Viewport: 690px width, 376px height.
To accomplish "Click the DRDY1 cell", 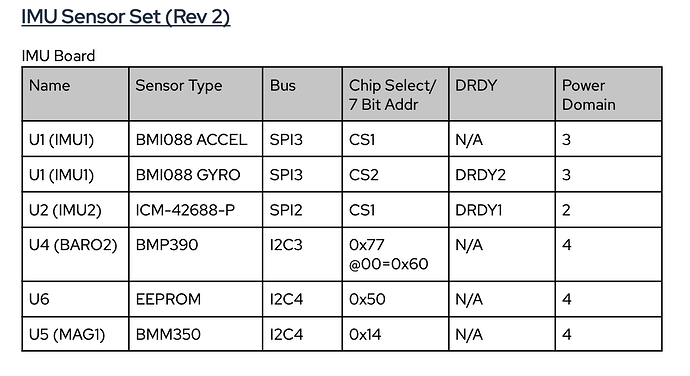I will point(502,210).
